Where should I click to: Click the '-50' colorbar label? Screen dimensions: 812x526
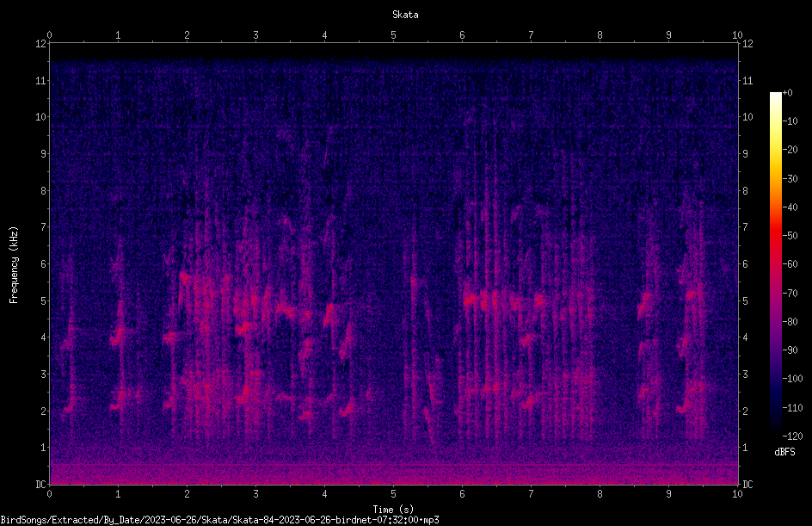(790, 236)
